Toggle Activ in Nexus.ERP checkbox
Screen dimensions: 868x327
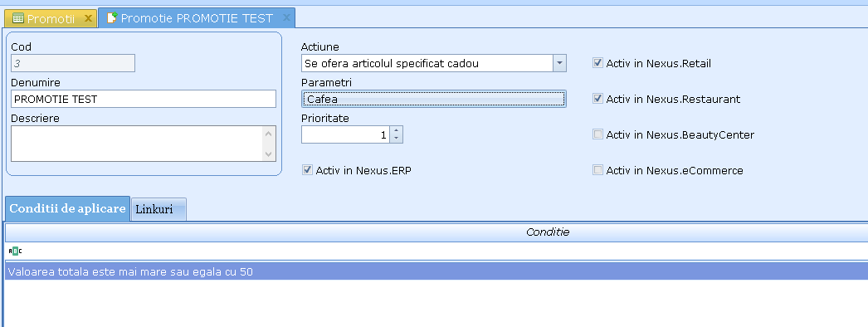point(307,170)
